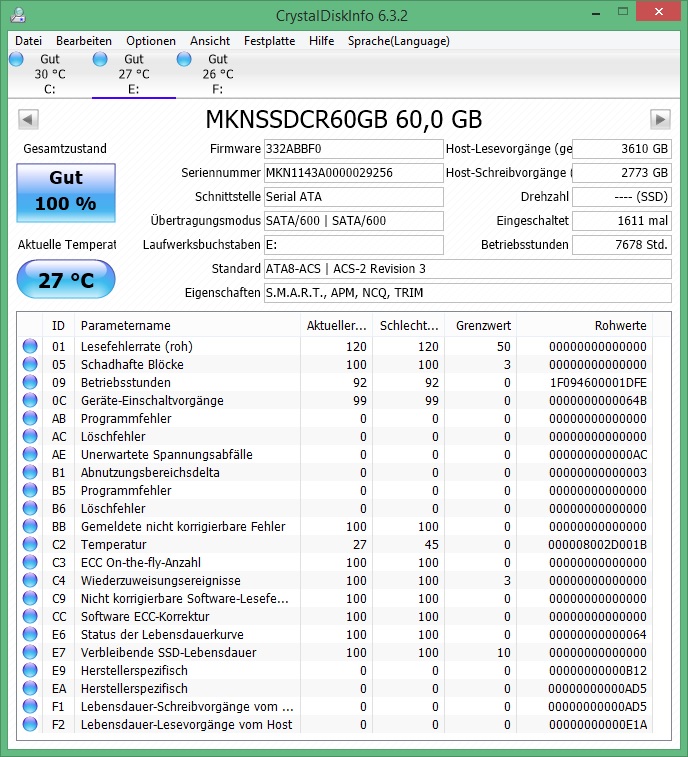Click the Eigenschaften S.M.A.R.T. field
Image resolution: width=688 pixels, height=757 pixels.
467,293
